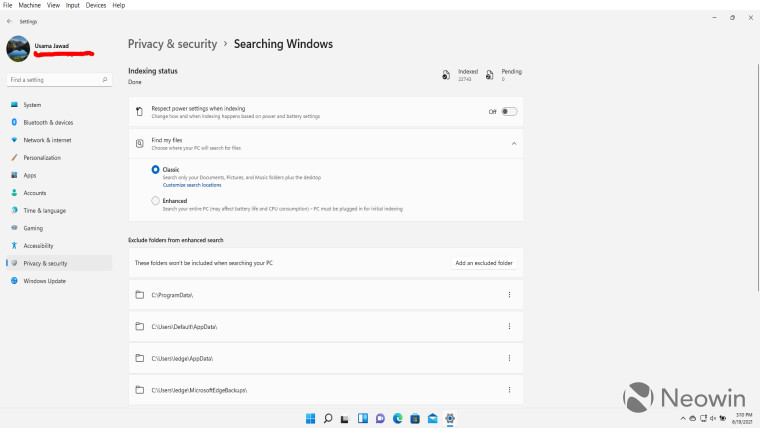Click the user profile avatar picture
The height and width of the screenshot is (428, 760).
coord(18,48)
